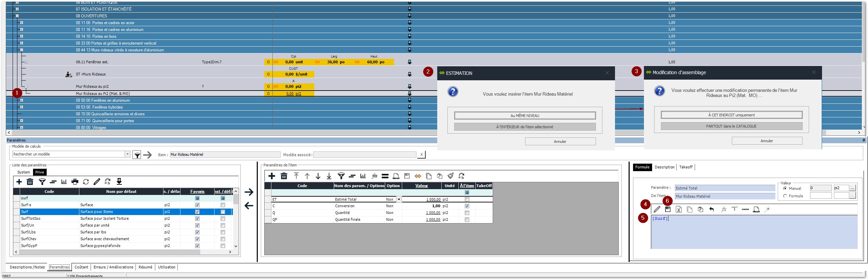
Task: Toggle Favoris checkbox for Surf-s row
Action: point(197,205)
